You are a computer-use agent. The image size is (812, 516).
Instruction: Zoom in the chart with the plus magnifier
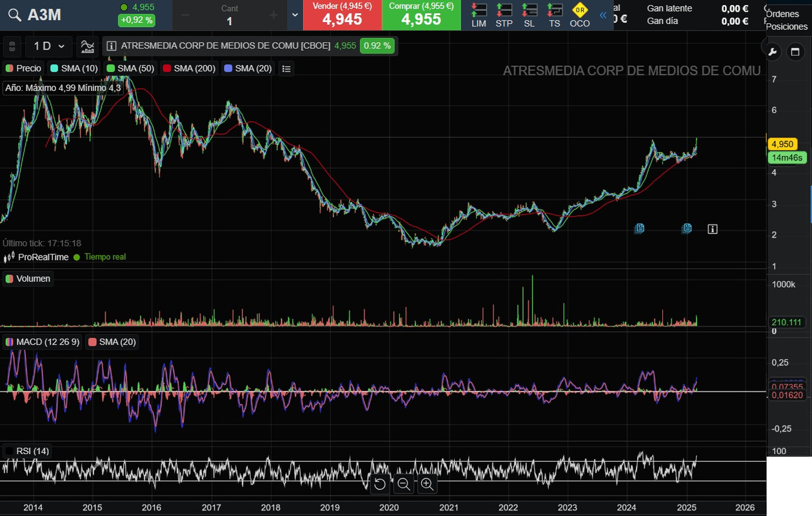427,484
